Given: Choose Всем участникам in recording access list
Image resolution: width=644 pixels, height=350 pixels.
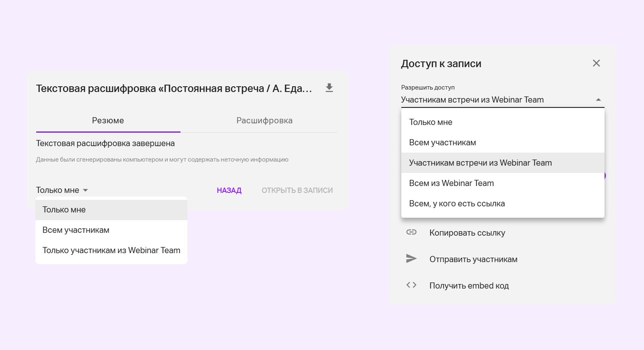Looking at the screenshot, I should 442,143.
